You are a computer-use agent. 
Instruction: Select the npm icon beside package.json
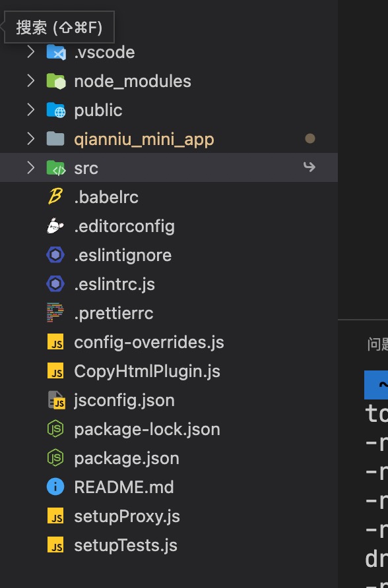(55, 457)
